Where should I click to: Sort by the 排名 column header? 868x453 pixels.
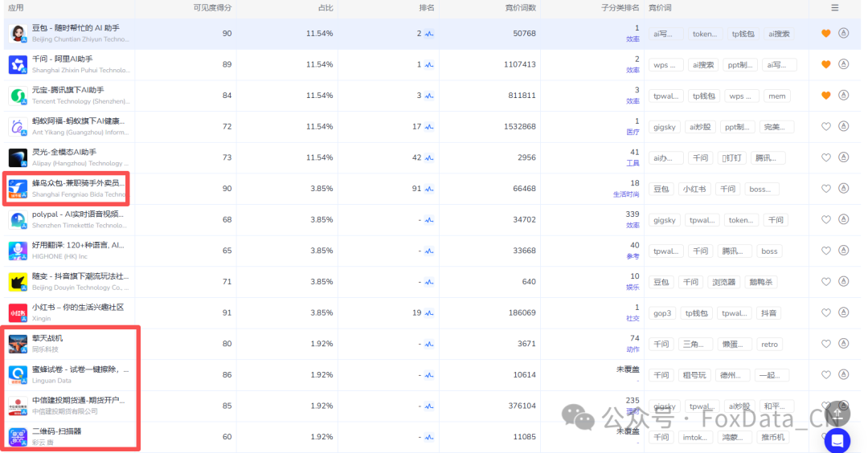pos(426,8)
